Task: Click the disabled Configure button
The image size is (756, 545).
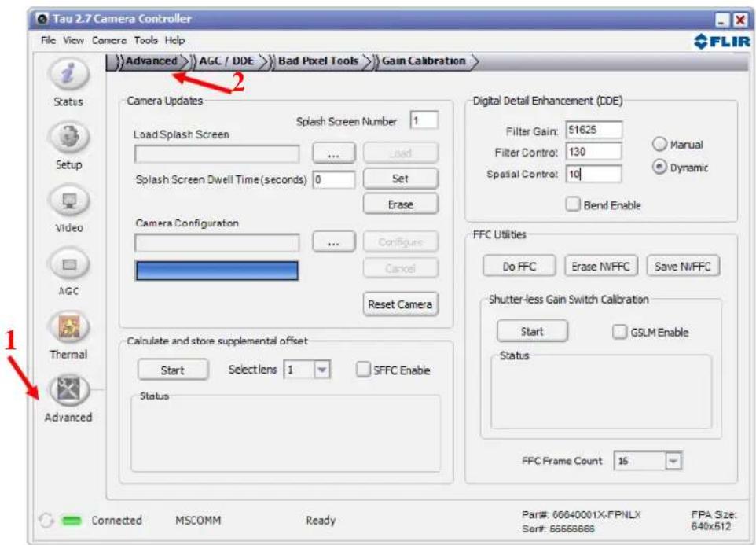Action: (x=400, y=241)
